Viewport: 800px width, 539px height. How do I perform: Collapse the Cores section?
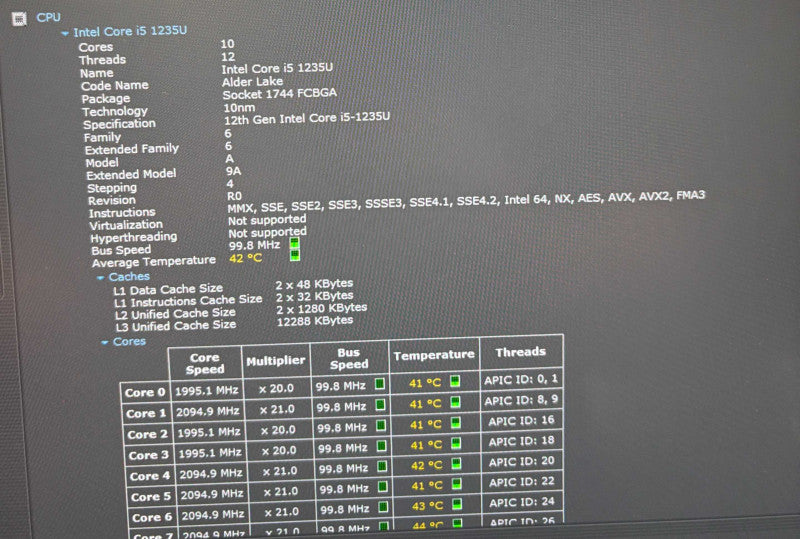105,342
